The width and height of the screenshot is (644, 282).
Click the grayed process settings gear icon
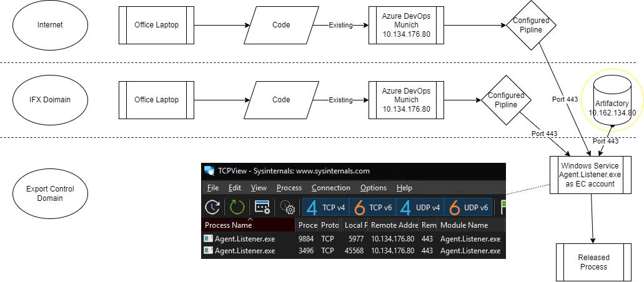click(287, 207)
